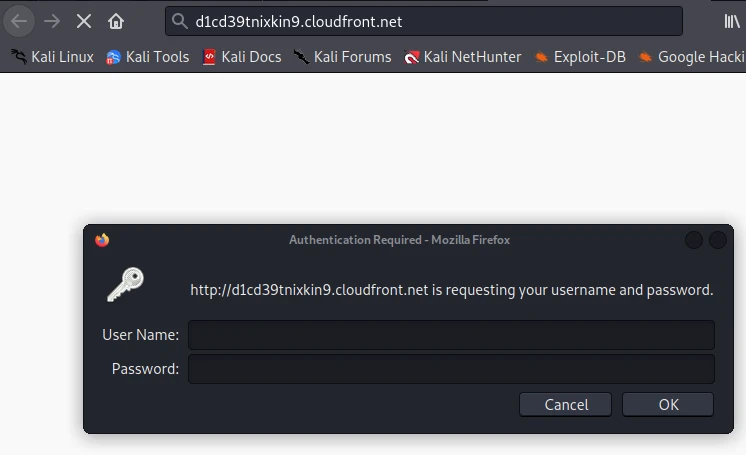Open the Kali Forums bookmark
746x455 pixels.
coord(342,57)
